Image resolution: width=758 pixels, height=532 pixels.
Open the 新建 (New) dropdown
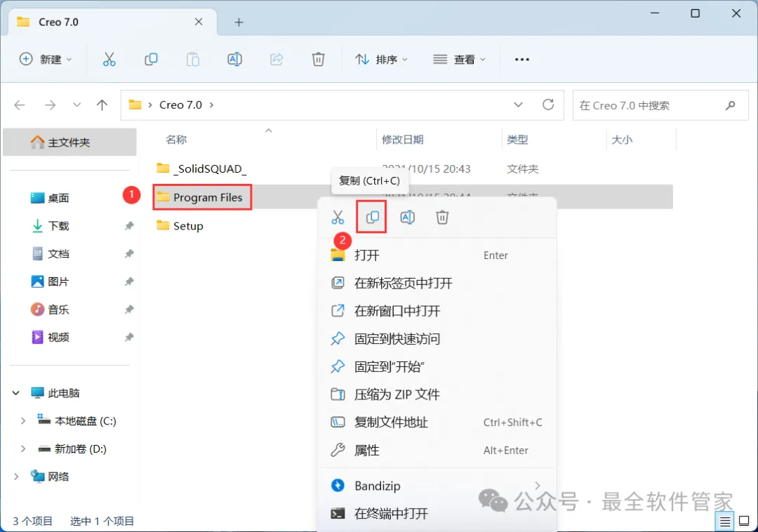pos(46,60)
